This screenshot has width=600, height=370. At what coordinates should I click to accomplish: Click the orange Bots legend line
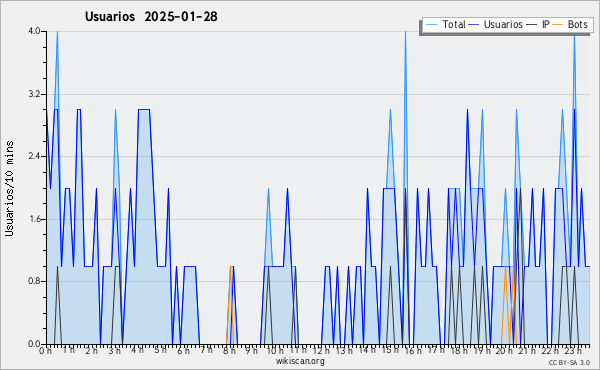click(558, 25)
